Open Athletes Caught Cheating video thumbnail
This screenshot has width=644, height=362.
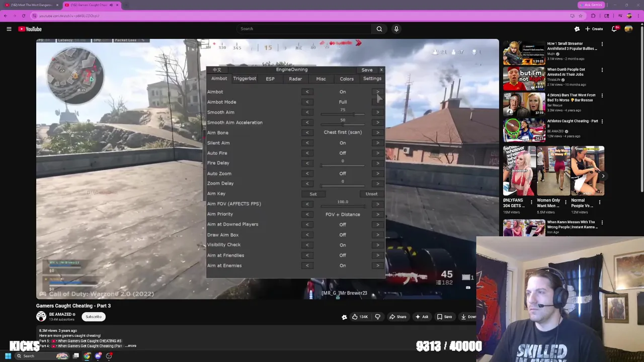[524, 130]
